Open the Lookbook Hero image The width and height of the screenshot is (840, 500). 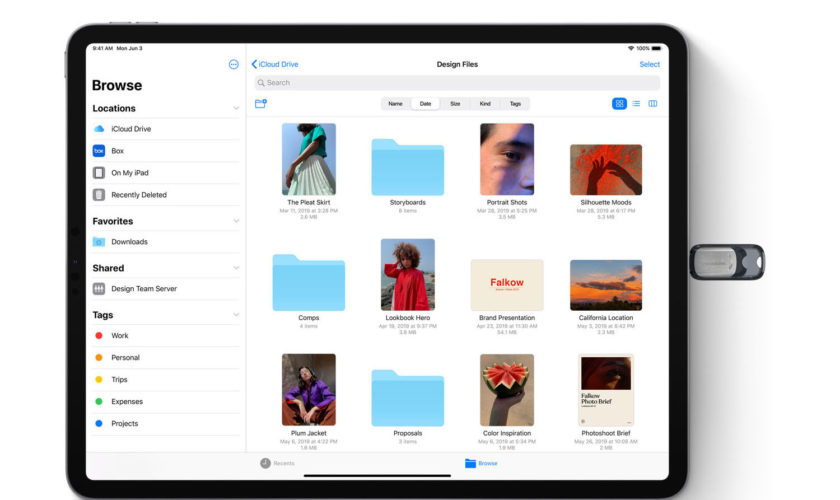click(x=408, y=275)
